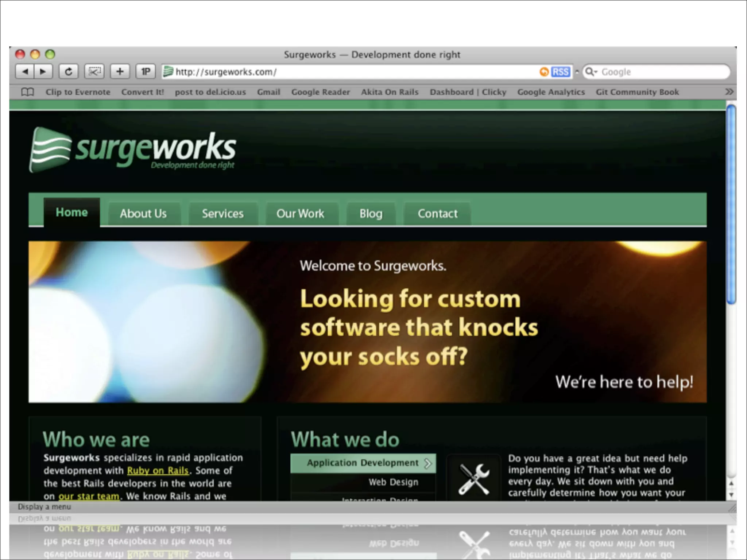Reload the page with the refresh icon
This screenshot has height=560, width=747.
[68, 71]
